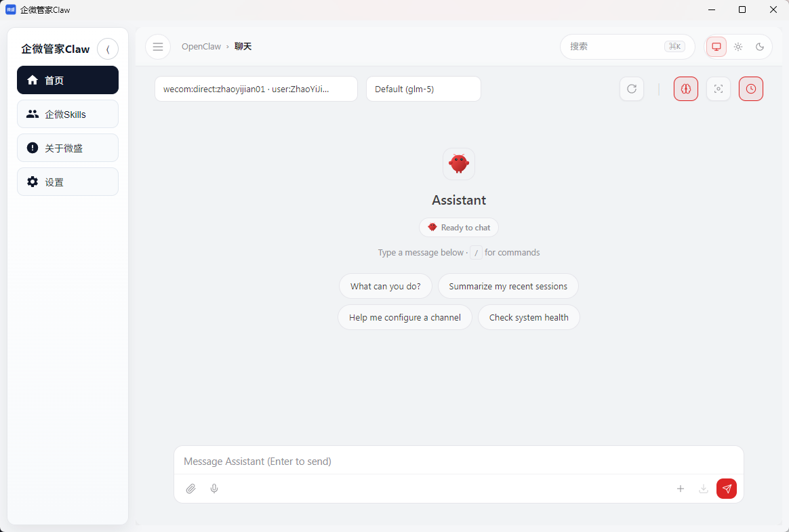Open the 设置 settings menu item
This screenshot has height=532, width=789.
[x=68, y=182]
